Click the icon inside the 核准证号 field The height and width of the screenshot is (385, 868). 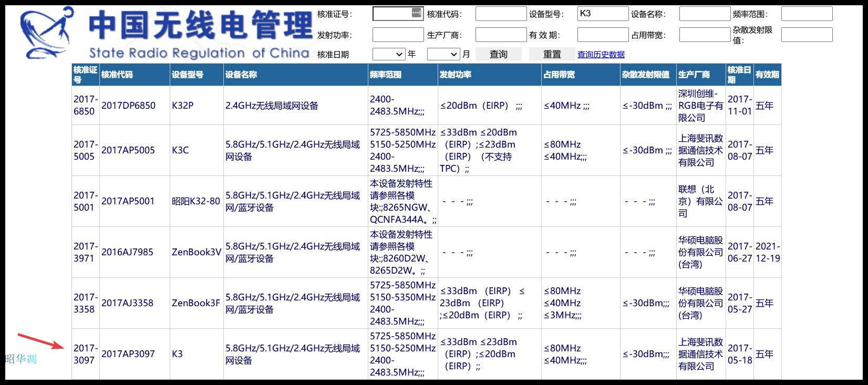[416, 13]
